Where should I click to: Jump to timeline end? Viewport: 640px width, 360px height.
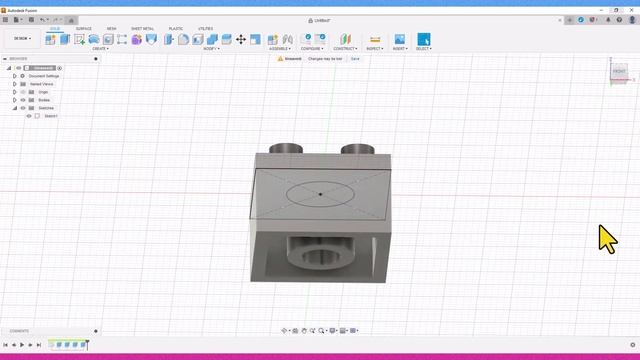39,345
